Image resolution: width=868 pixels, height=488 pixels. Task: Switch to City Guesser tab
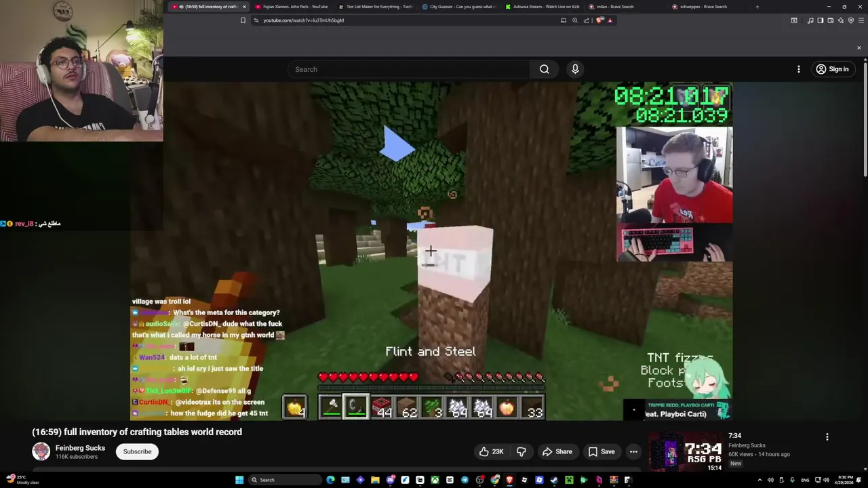(460, 7)
